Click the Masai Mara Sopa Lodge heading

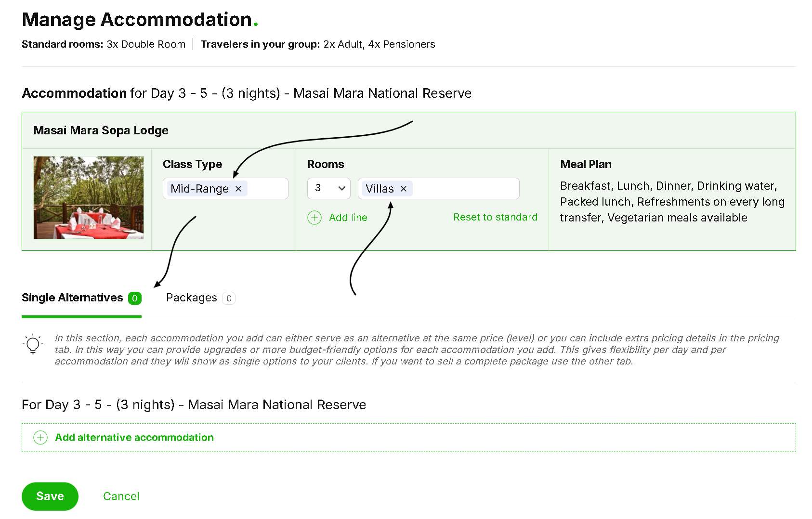click(101, 130)
